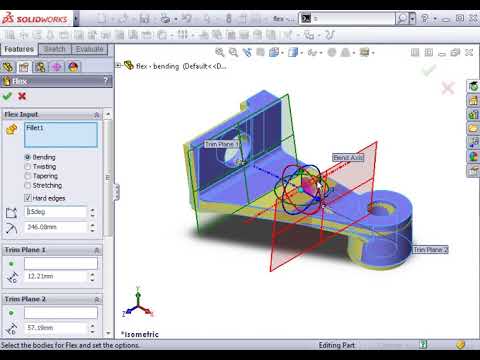The width and height of the screenshot is (480, 360).
Task: Click Zoom to Area magnifier icon
Action: [233, 52]
